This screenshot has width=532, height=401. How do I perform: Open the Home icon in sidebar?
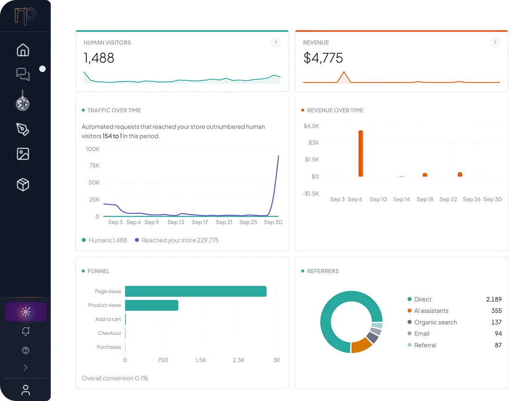[x=23, y=50]
